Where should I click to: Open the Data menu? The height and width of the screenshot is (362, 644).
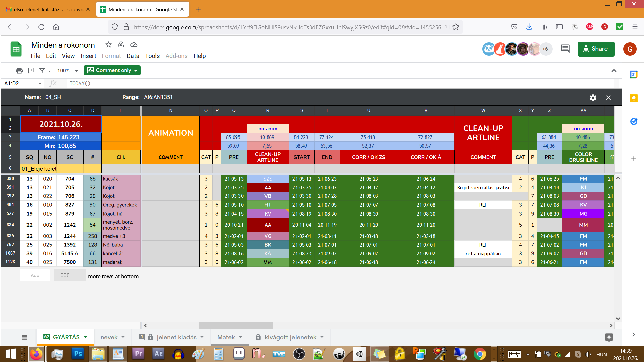(x=133, y=56)
